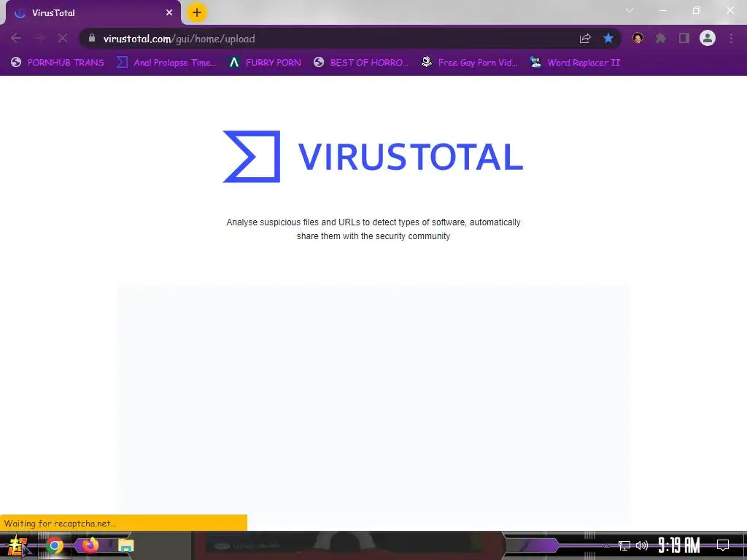Share this page using the share icon
The width and height of the screenshot is (747, 560).
[x=585, y=39]
